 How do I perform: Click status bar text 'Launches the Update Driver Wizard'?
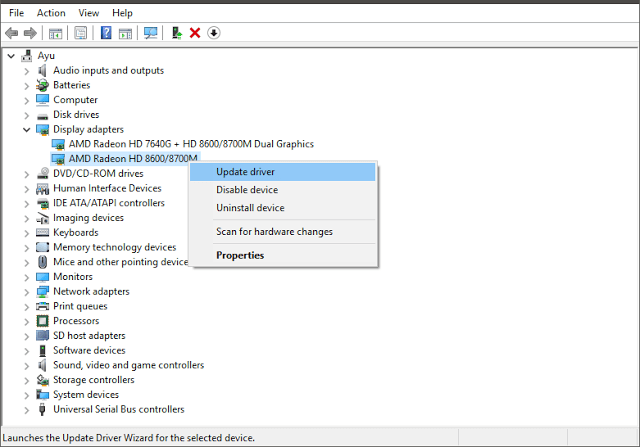[x=129, y=438]
